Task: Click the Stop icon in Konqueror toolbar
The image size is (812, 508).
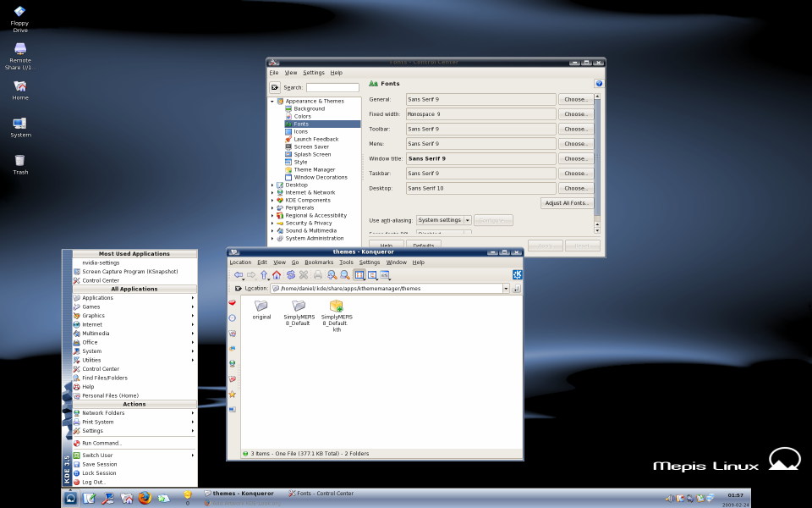Action: [304, 274]
